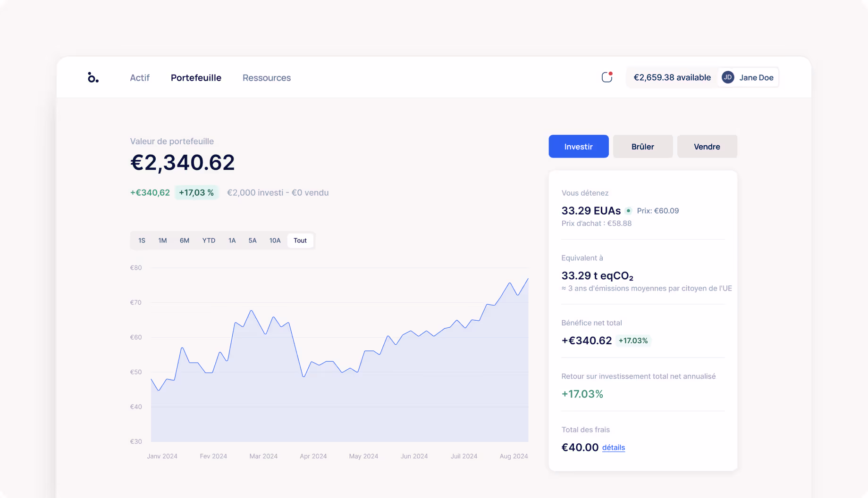Click the +€340,62 gain text

pyautogui.click(x=150, y=192)
